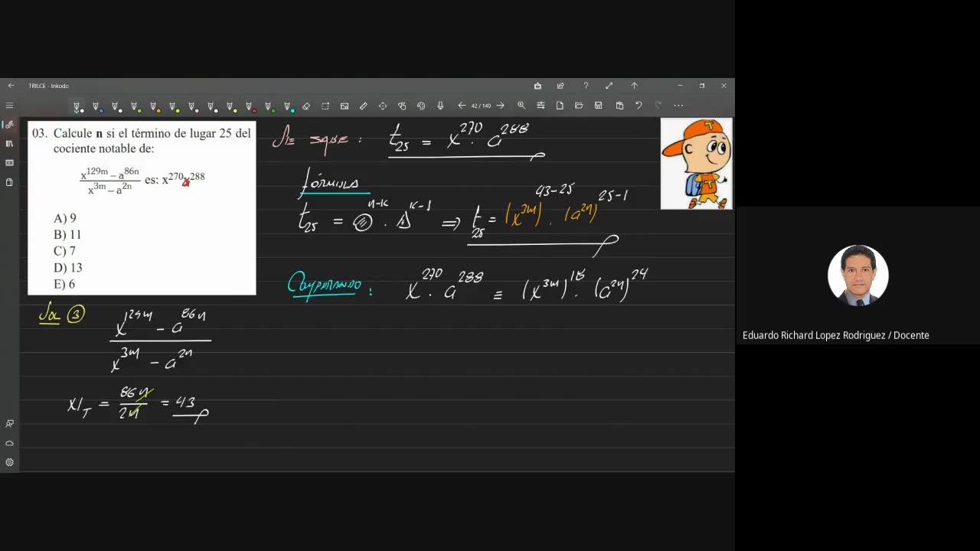Go back using the title bar arrow
This screenshot has width=980, height=551.
[11, 86]
